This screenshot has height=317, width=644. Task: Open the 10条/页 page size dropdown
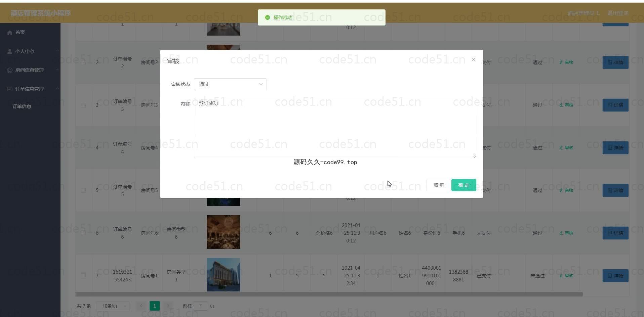(x=113, y=306)
